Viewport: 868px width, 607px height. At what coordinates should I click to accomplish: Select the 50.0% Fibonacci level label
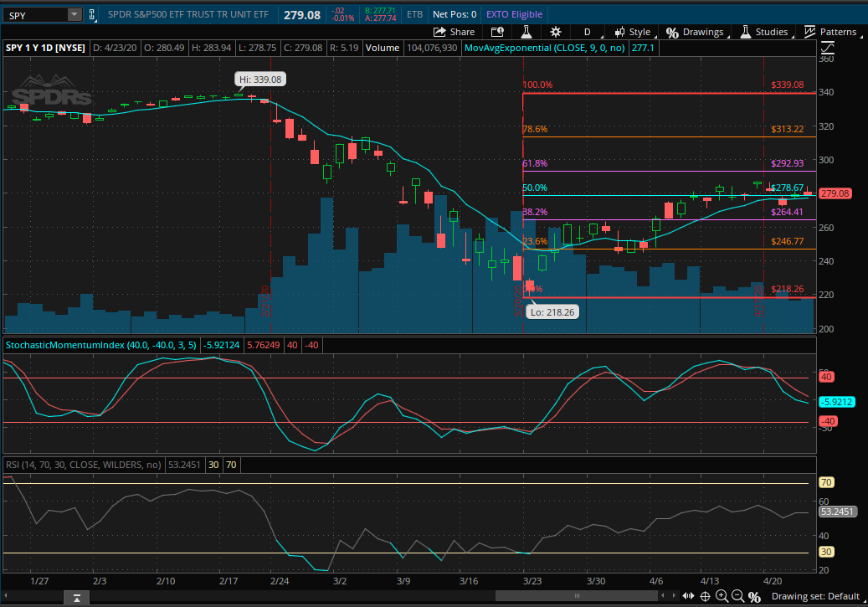click(536, 188)
